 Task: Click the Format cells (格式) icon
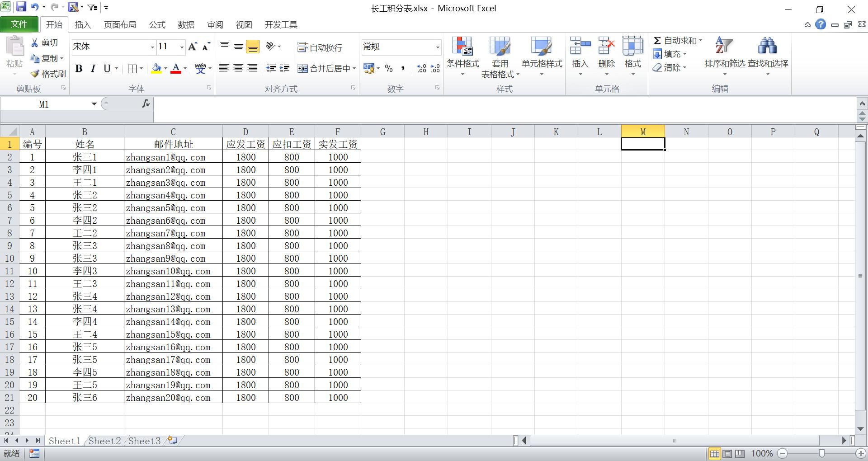pos(632,46)
